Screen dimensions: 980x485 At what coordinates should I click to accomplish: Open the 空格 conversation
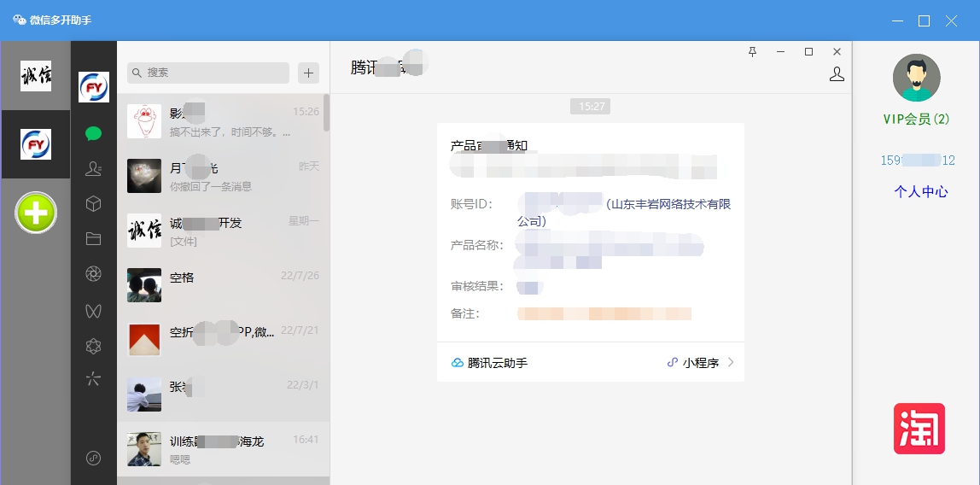[223, 286]
